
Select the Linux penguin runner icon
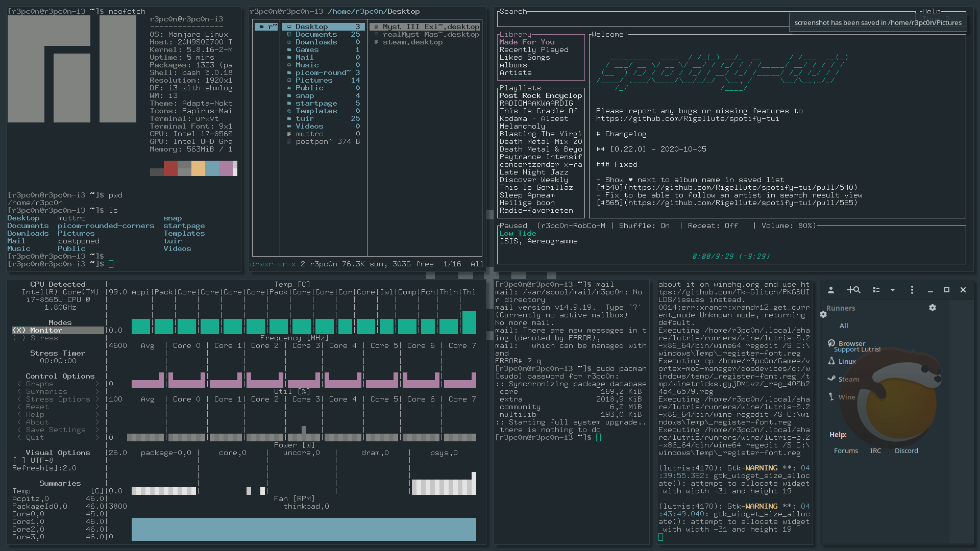[x=831, y=361]
